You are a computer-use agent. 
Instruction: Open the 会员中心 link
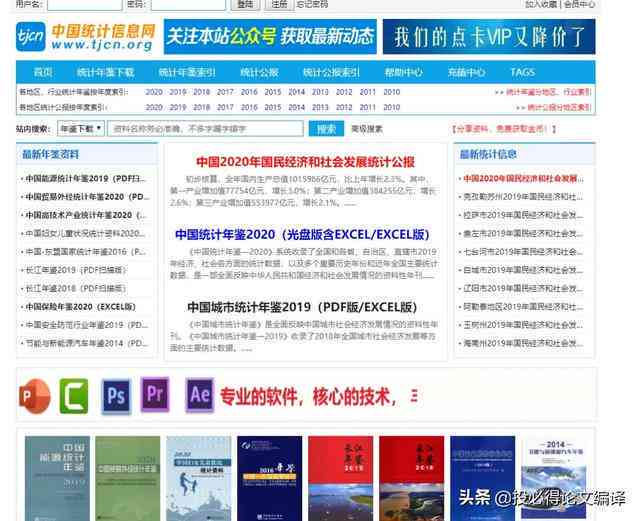(x=580, y=4)
